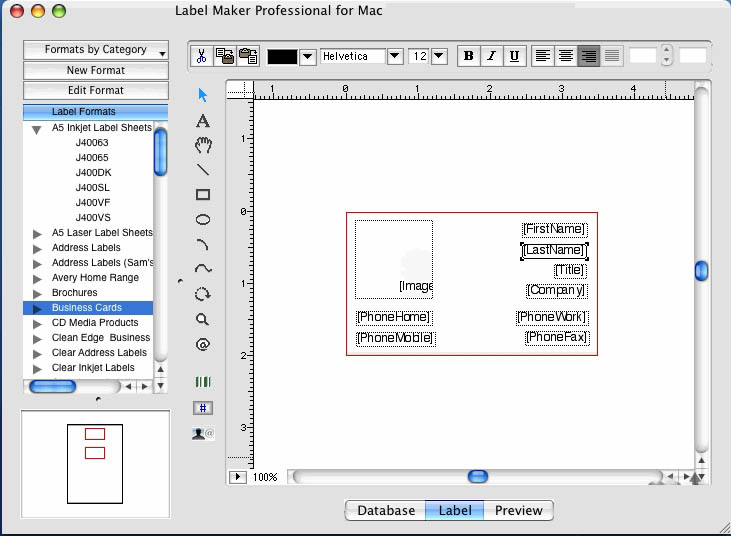Select the [PhoneFax] field on label
The image size is (731, 536).
(x=557, y=337)
